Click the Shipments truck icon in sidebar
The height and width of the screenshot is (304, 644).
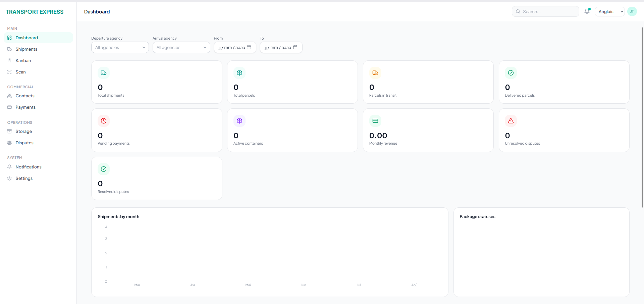[9, 49]
